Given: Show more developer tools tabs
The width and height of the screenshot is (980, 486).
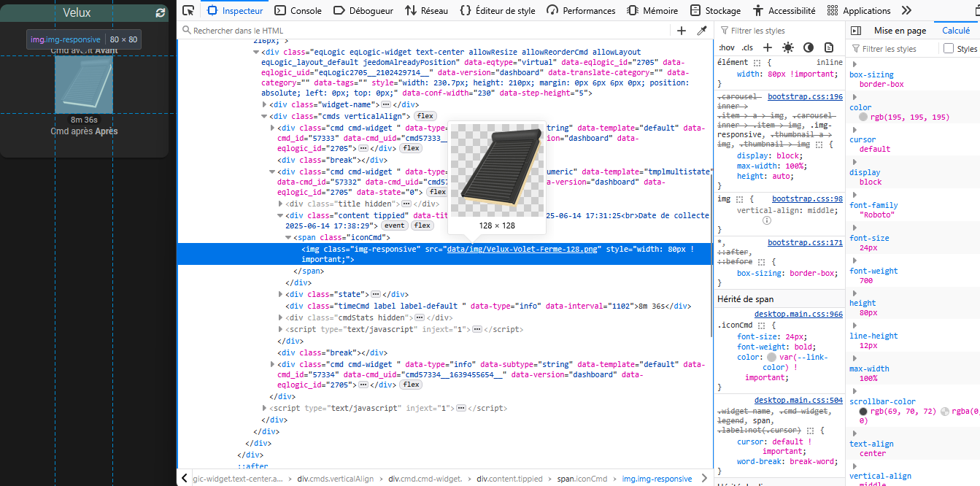Looking at the screenshot, I should (907, 10).
